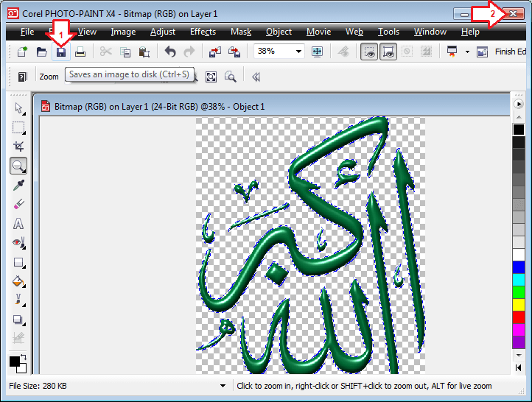Open the Mask menu
532x402 pixels.
coord(241,32)
